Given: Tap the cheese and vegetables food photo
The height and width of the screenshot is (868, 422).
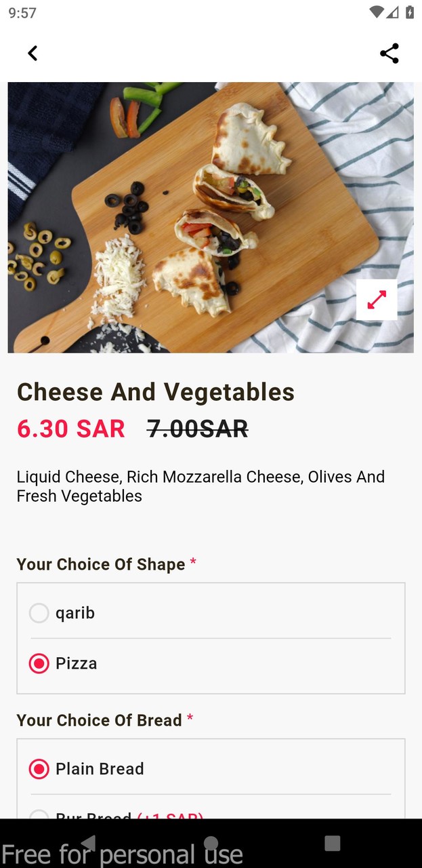Looking at the screenshot, I should (x=203, y=217).
